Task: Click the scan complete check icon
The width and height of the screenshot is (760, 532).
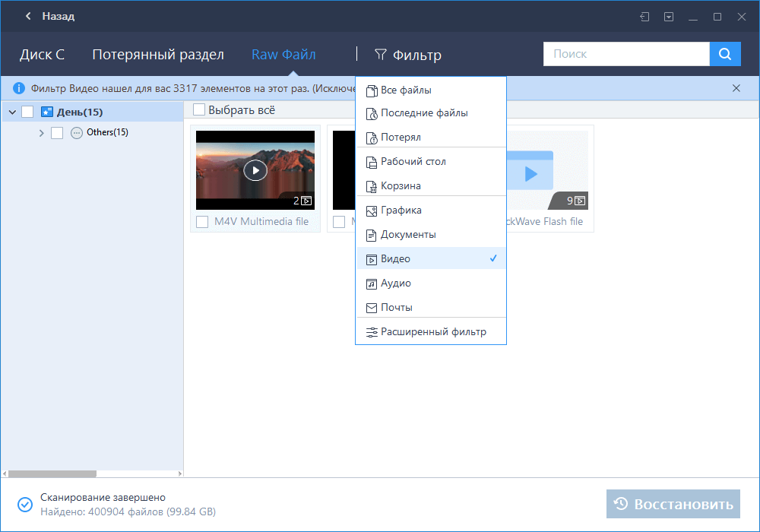Action: click(x=25, y=505)
